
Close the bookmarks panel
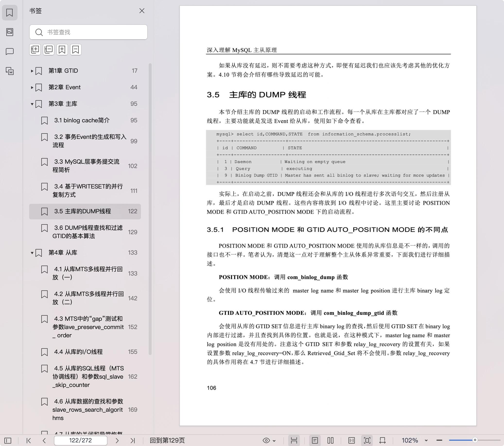pyautogui.click(x=142, y=11)
